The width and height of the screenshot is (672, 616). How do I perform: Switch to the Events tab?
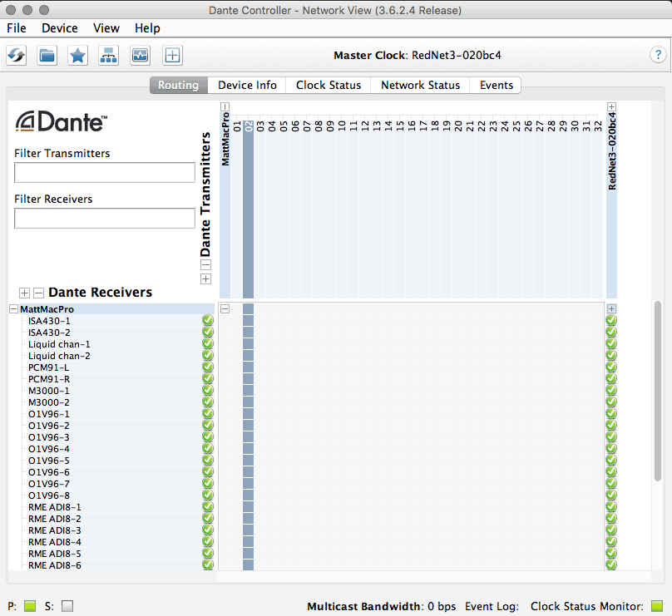point(496,86)
